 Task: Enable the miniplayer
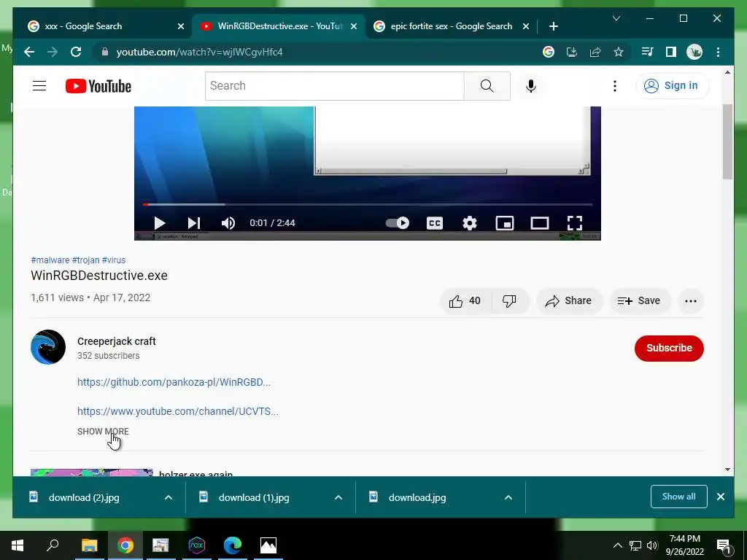click(505, 223)
